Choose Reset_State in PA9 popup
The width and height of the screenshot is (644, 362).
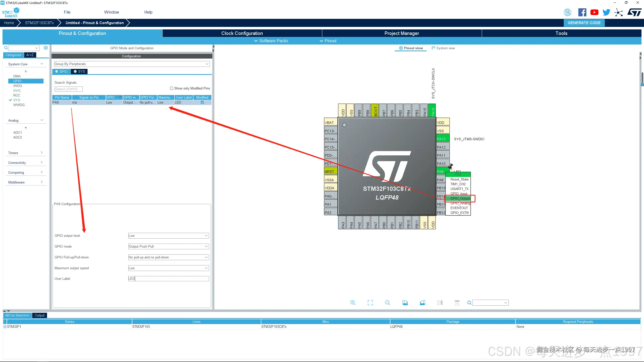[x=459, y=179]
